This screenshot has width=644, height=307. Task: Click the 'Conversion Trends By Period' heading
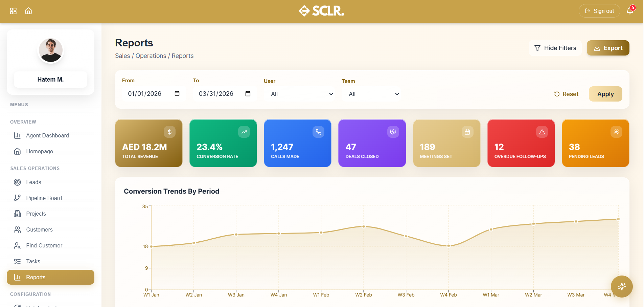click(x=171, y=191)
